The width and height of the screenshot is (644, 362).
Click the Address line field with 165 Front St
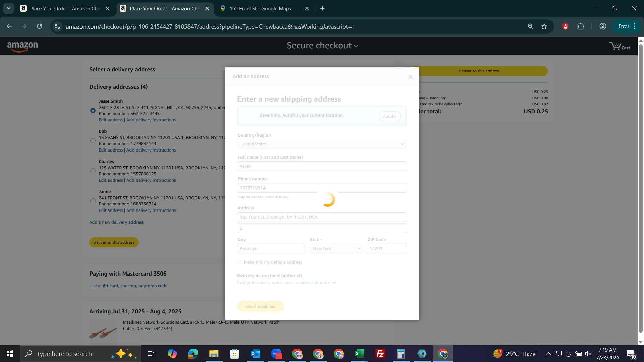pos(322,217)
